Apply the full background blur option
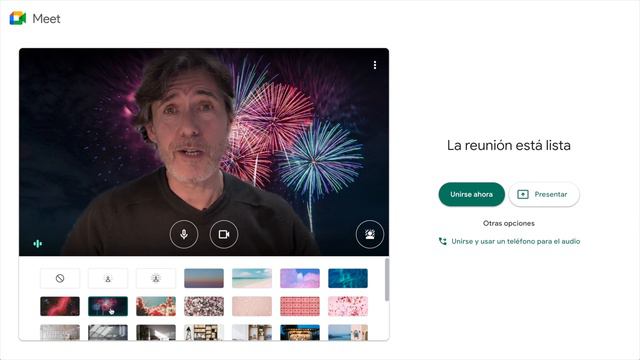This screenshot has width=640, height=360. 156,278
